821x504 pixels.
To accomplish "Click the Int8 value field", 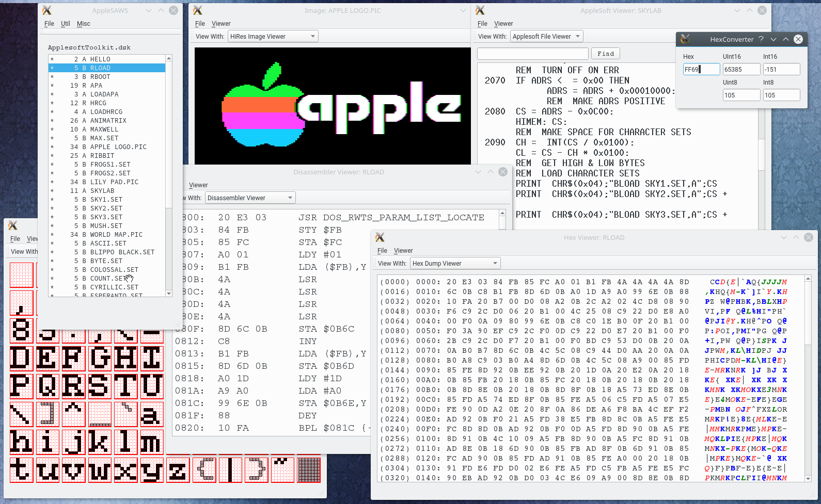I will click(782, 95).
